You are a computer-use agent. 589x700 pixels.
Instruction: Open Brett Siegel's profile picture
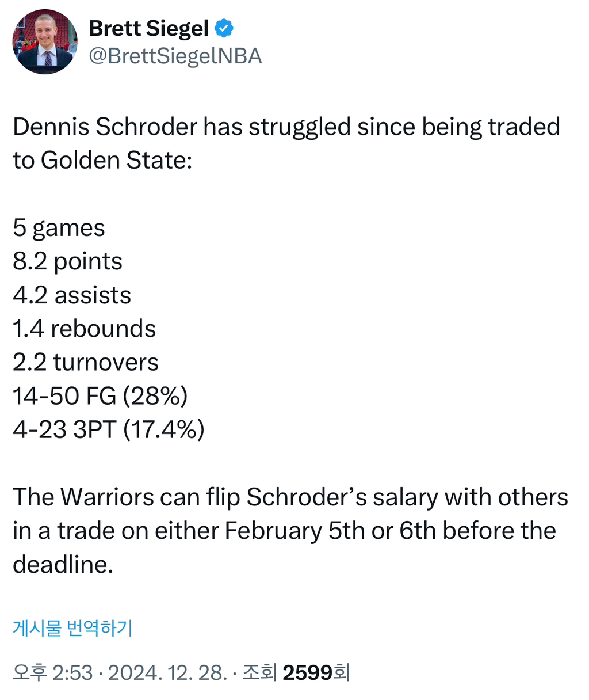(45, 41)
